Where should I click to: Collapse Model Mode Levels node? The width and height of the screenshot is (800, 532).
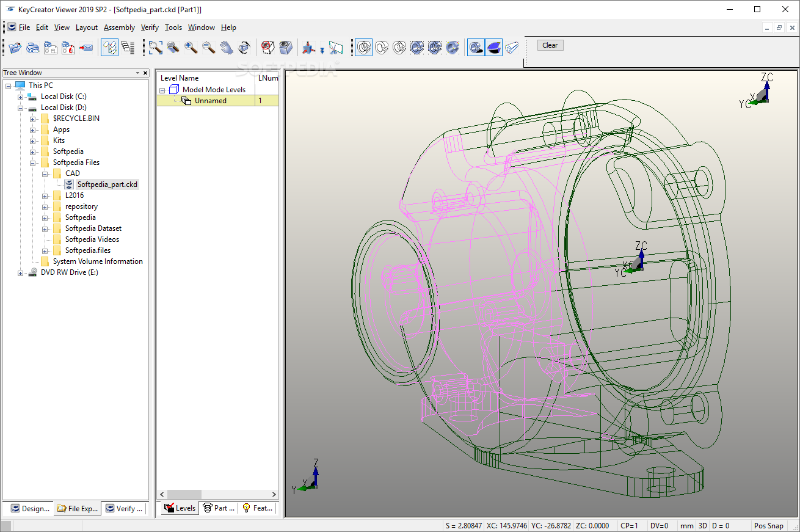[162, 90]
